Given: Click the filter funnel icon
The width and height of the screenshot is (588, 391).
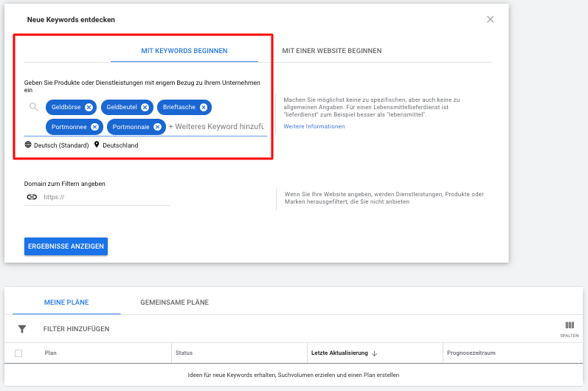Looking at the screenshot, I should click(22, 329).
